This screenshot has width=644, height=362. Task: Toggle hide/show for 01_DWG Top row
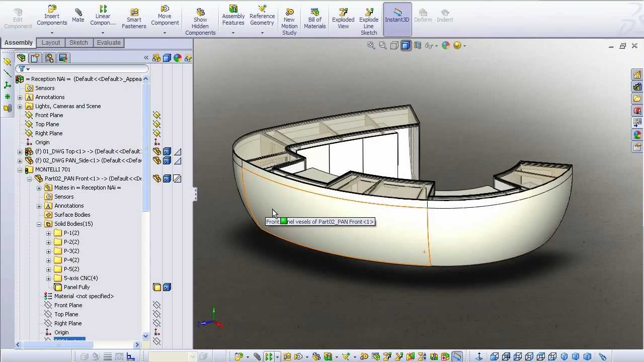click(157, 151)
